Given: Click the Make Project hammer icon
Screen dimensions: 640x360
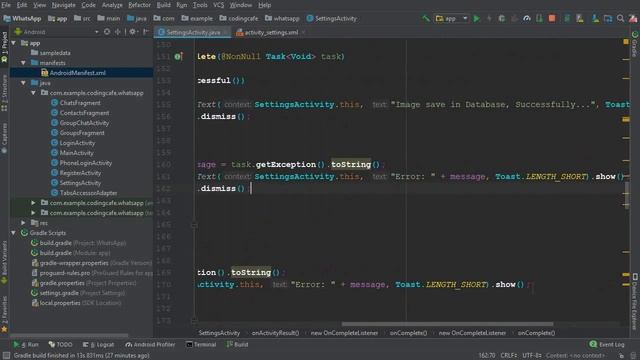Looking at the screenshot, I should 426,18.
